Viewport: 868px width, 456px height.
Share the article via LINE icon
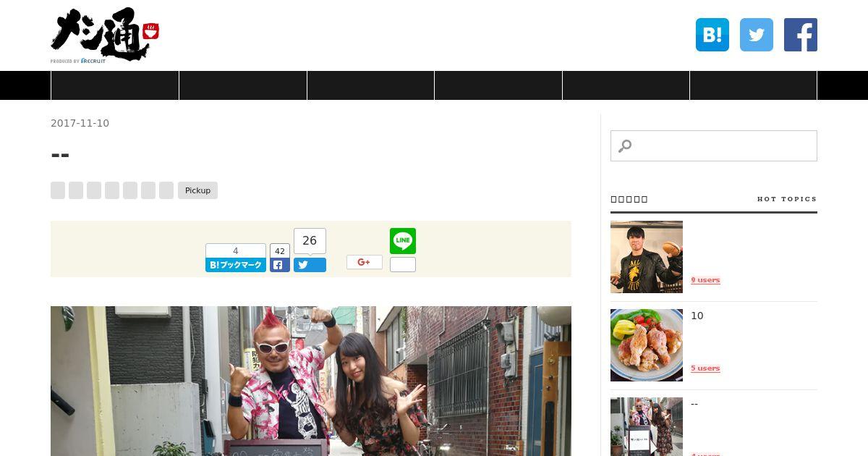(x=403, y=241)
